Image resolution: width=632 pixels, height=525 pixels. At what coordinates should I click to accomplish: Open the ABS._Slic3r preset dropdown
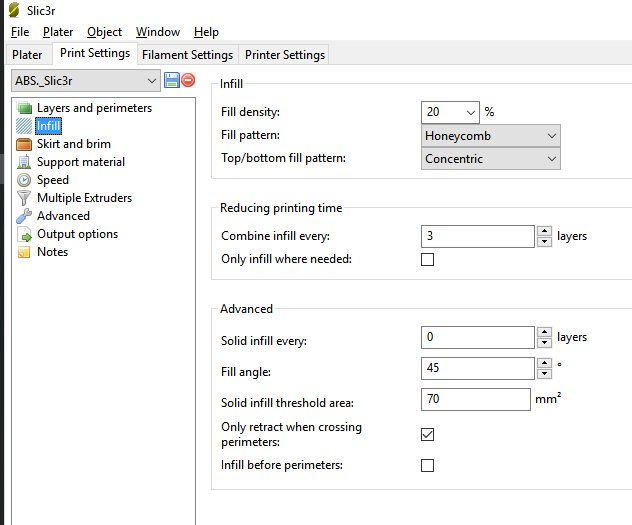point(85,80)
